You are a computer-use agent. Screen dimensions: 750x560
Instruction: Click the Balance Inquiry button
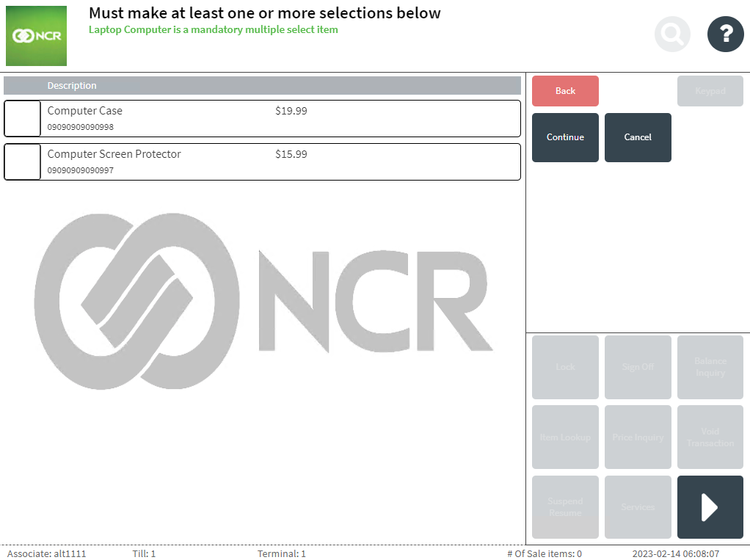(710, 367)
